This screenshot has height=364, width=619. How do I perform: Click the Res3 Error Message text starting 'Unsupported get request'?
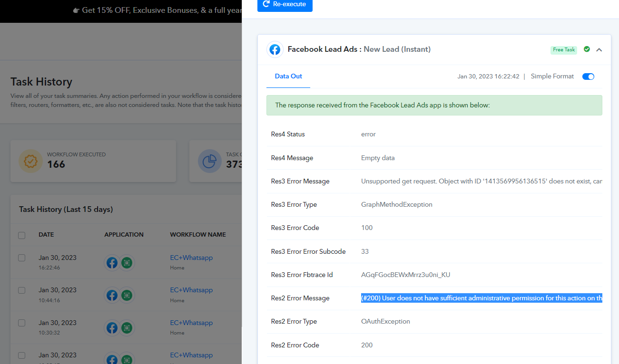click(481, 181)
